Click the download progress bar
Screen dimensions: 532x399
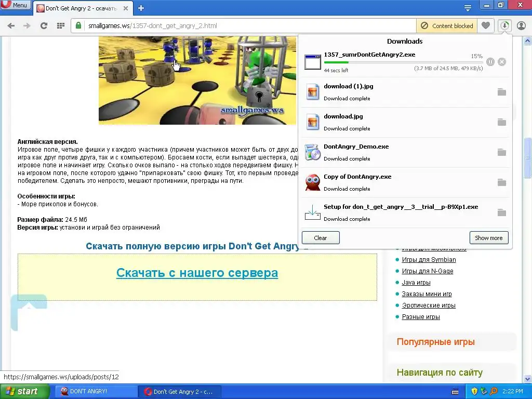(403, 62)
